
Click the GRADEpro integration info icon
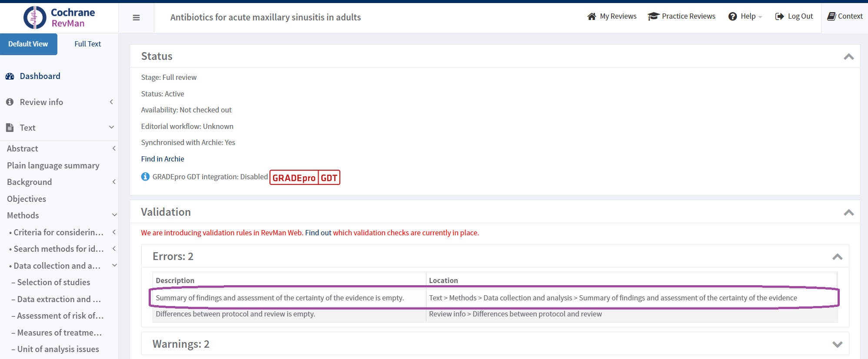pyautogui.click(x=145, y=177)
